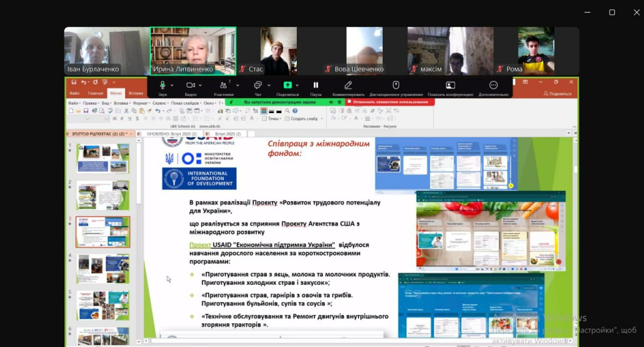This screenshot has width=644, height=347.
Task: Click the blue Help question mark icon
Action: pyautogui.click(x=295, y=111)
